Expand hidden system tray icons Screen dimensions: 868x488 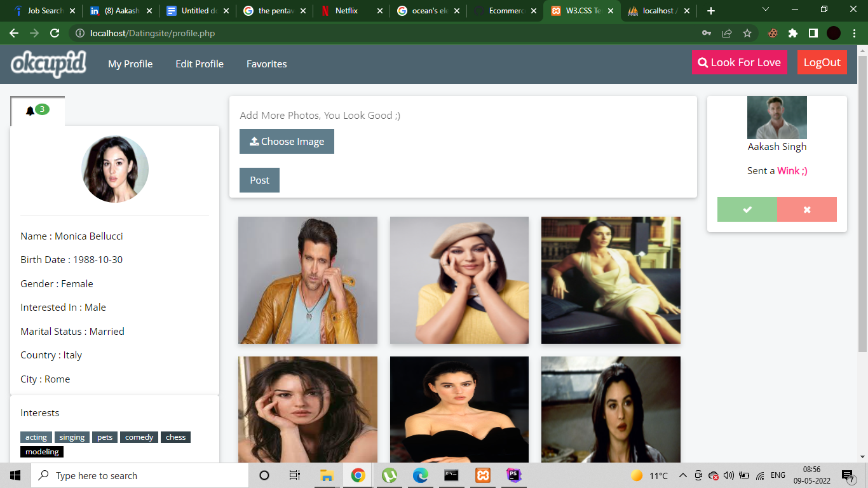click(x=682, y=475)
